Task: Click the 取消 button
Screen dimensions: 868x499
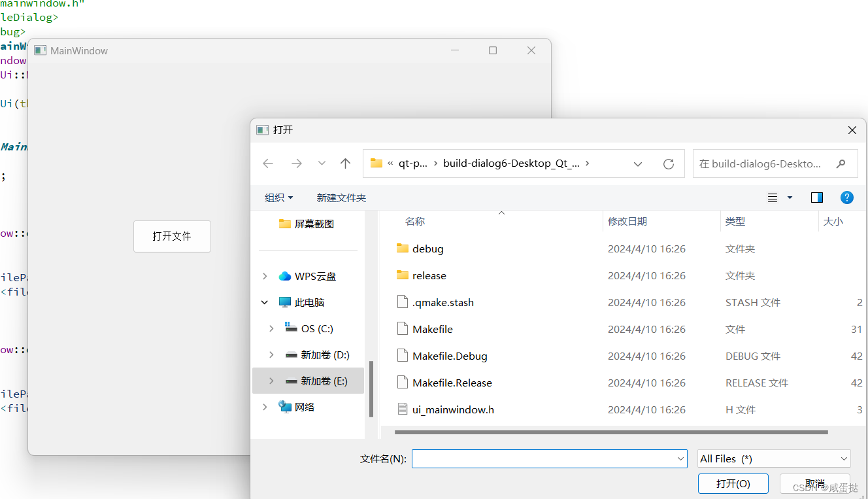Action: [815, 484]
